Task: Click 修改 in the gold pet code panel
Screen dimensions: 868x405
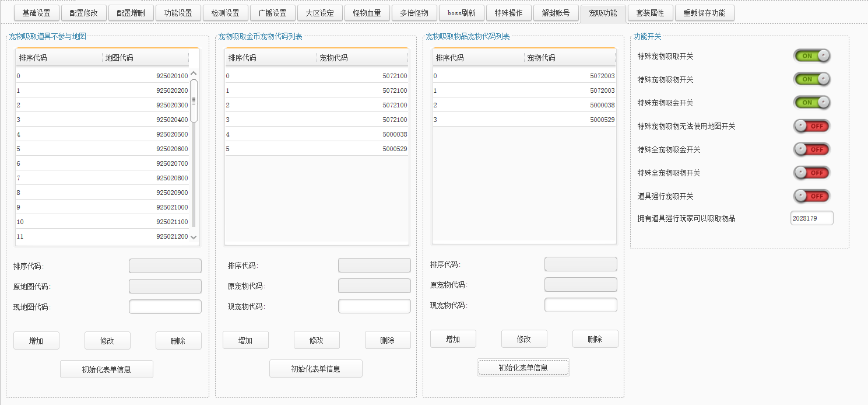Action: point(317,340)
